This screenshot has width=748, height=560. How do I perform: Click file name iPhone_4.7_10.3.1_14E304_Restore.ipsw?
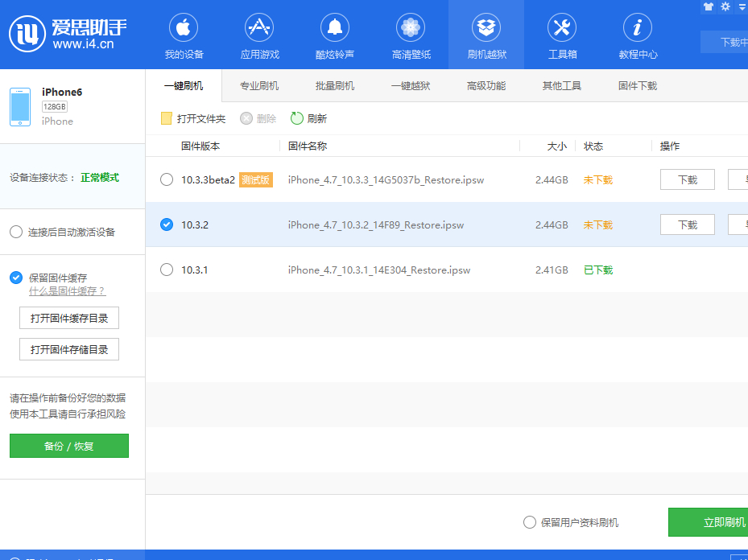click(379, 270)
